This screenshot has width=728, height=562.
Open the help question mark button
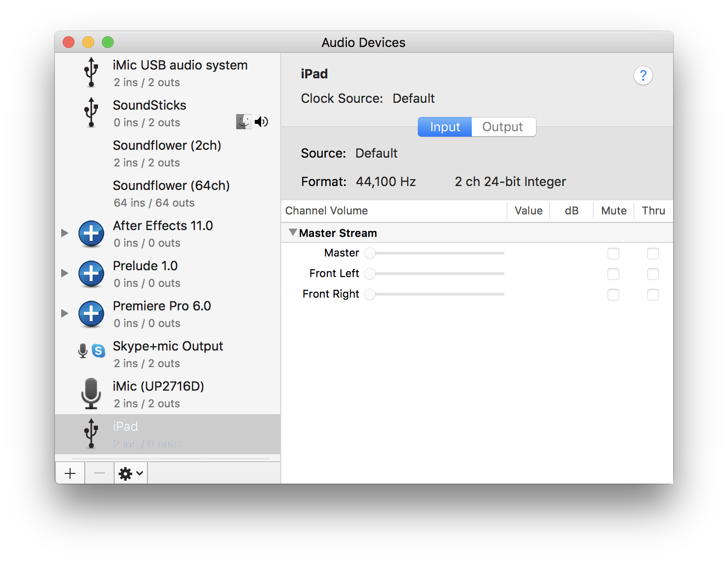(x=643, y=75)
